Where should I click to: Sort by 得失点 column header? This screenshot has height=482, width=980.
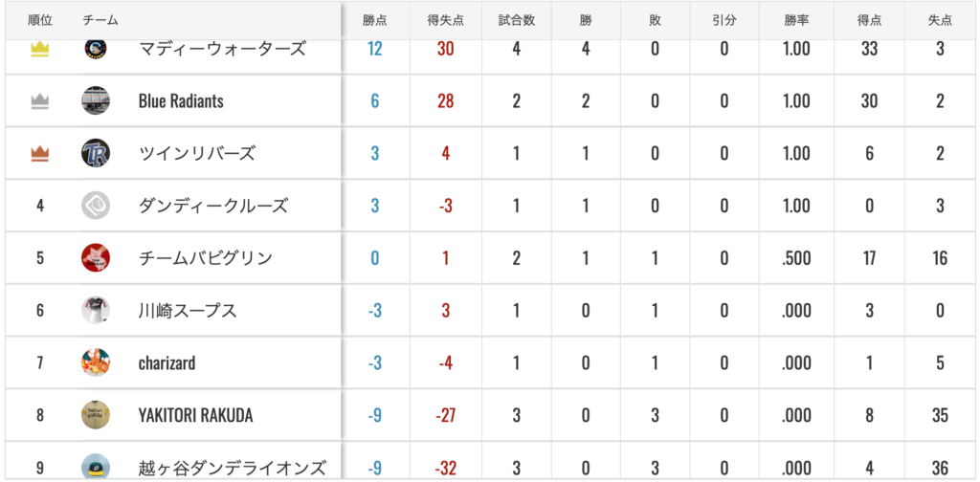coord(446,20)
